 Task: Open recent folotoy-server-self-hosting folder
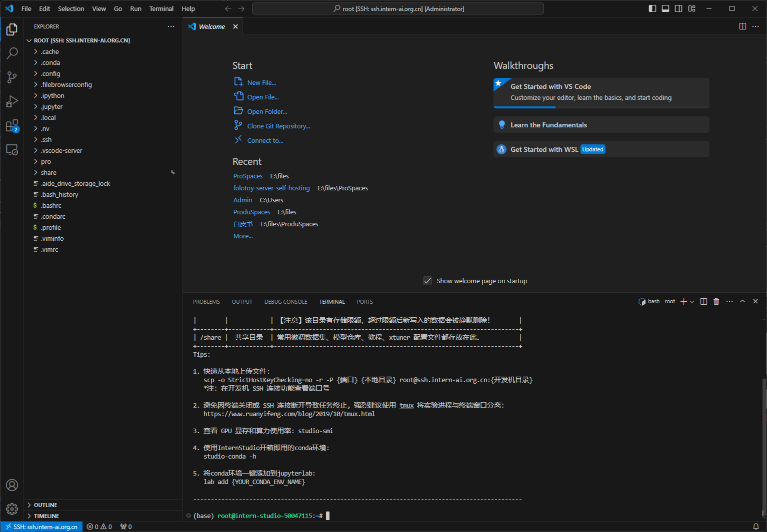[271, 188]
